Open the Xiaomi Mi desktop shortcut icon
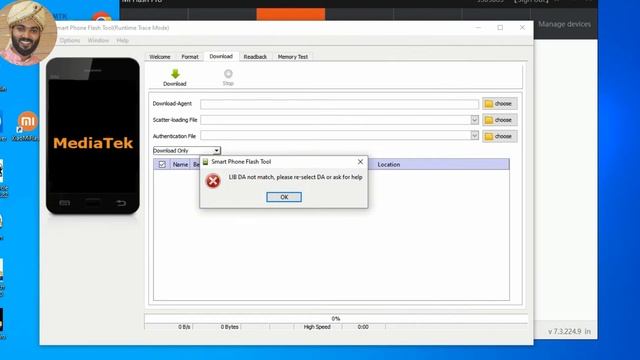 pyautogui.click(x=27, y=121)
